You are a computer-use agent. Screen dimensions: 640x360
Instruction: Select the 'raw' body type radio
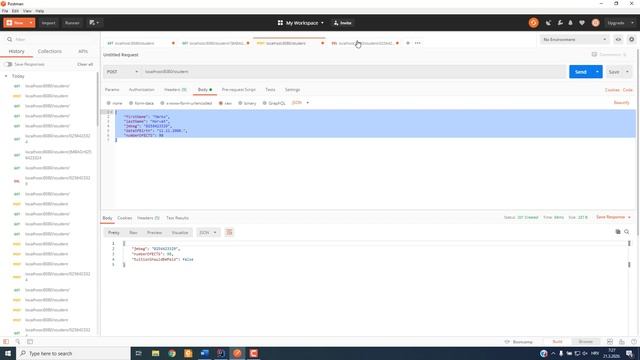pos(221,103)
